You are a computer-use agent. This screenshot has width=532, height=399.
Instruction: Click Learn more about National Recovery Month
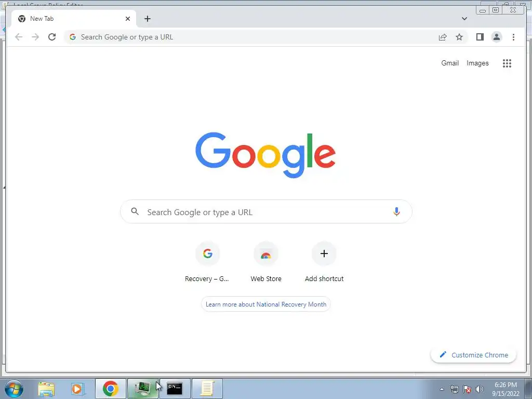[x=266, y=304]
